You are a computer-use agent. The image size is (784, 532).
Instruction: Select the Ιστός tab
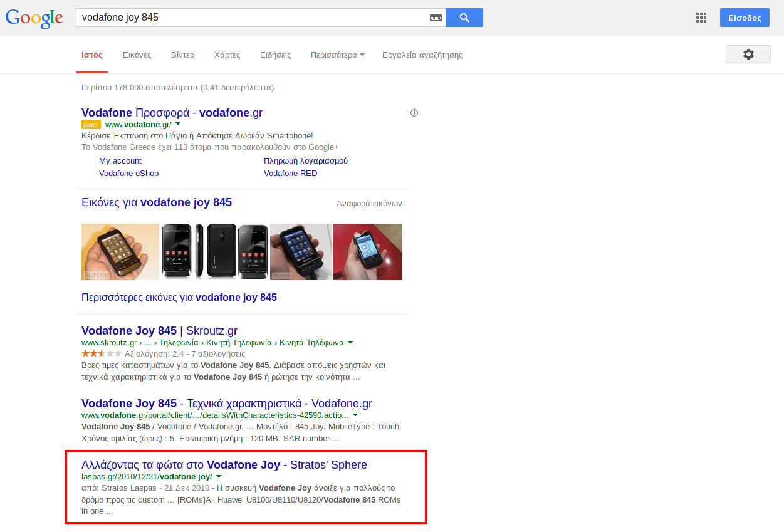pos(92,55)
